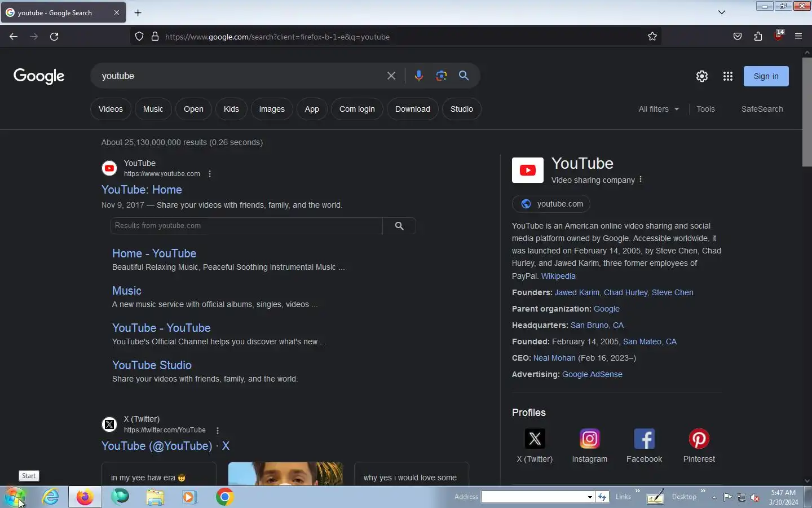Select the App filter chip
Viewport: 812px width, 508px height.
[x=312, y=109]
